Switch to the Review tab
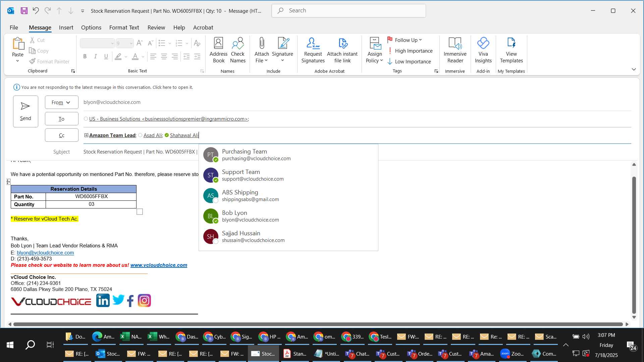 coord(156,27)
